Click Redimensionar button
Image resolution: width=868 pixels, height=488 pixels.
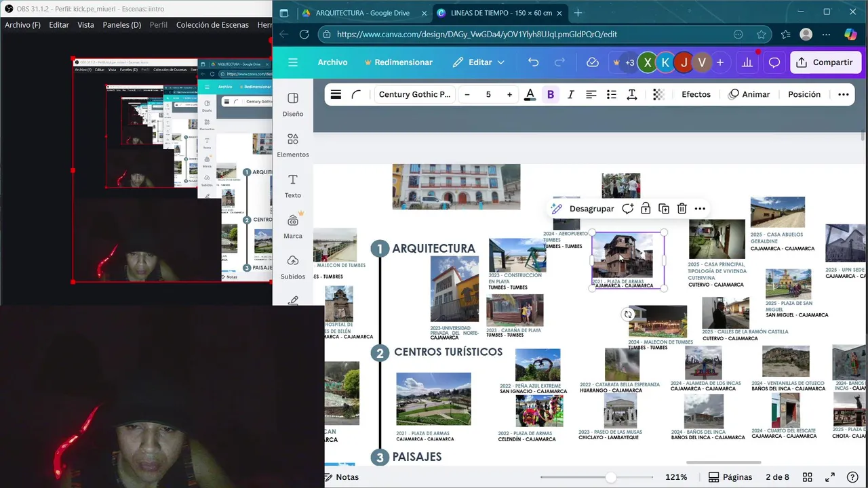coord(398,62)
